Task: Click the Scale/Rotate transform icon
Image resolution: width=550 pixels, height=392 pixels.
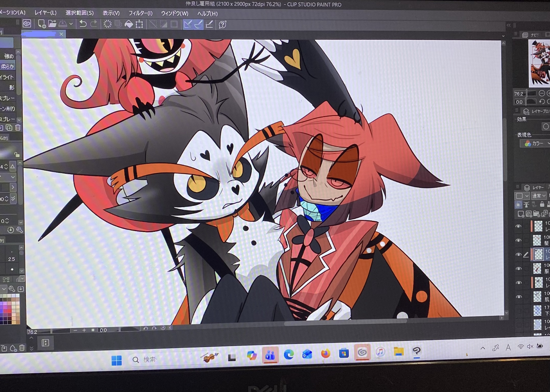Action: 139,24
